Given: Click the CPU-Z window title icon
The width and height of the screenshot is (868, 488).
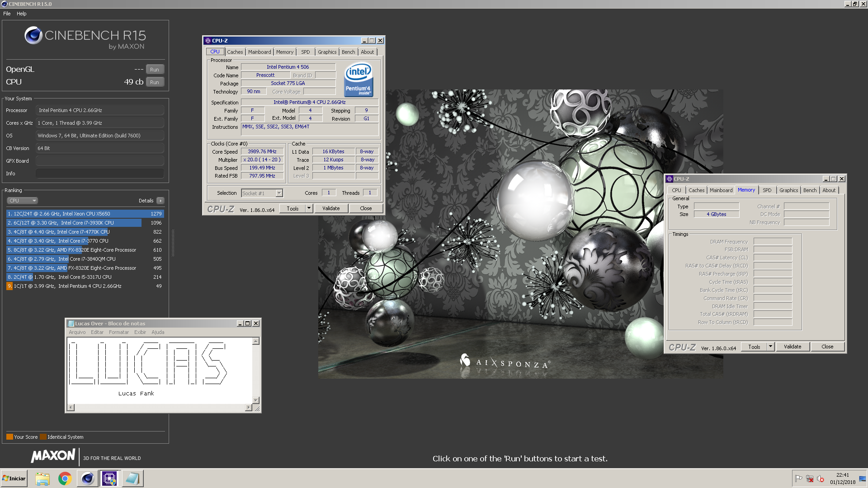Looking at the screenshot, I should point(208,41).
